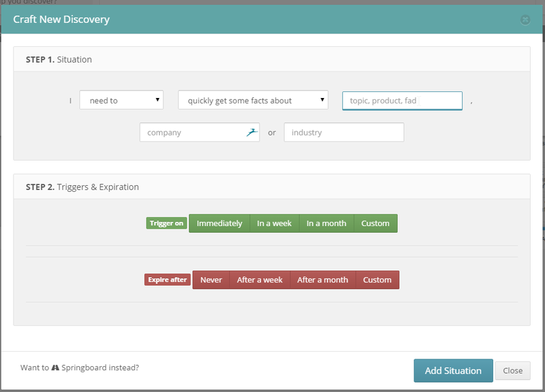Select the Immediately trigger option

coord(219,223)
